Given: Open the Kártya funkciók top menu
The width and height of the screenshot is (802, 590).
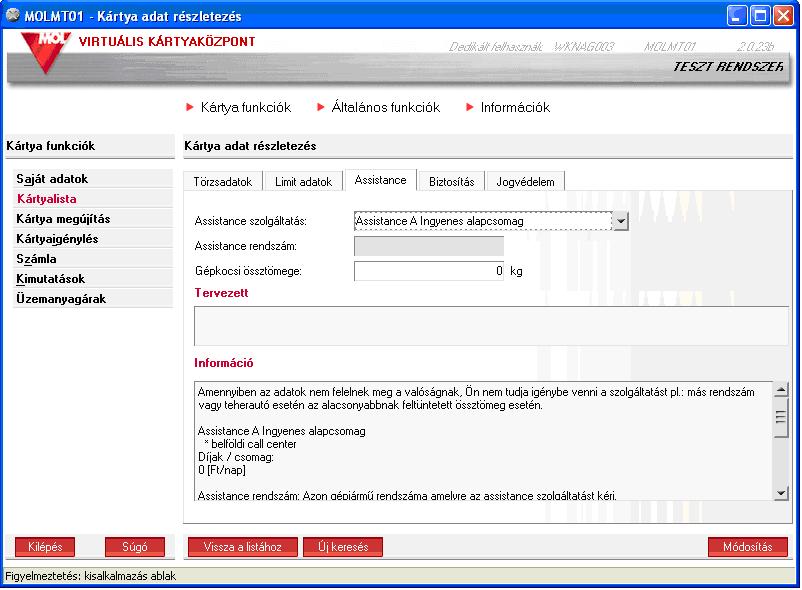Looking at the screenshot, I should [x=246, y=107].
